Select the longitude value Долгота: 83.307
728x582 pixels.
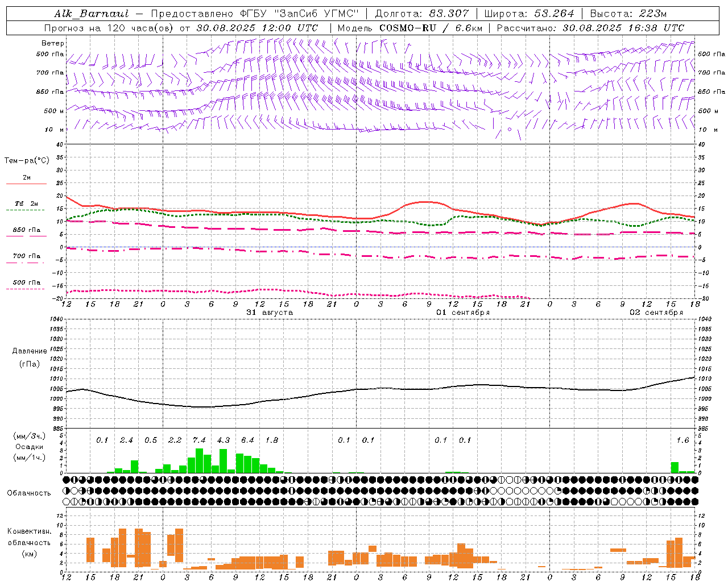(422, 14)
